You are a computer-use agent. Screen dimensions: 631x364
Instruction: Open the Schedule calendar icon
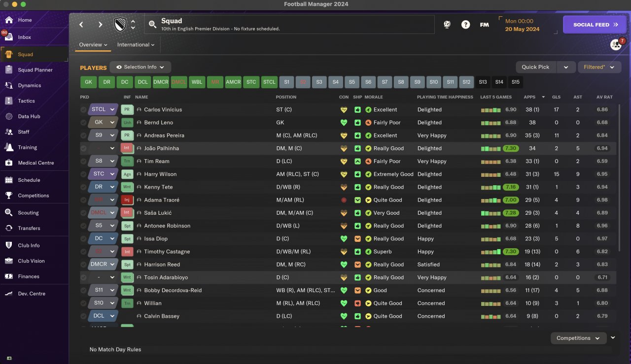click(x=9, y=180)
